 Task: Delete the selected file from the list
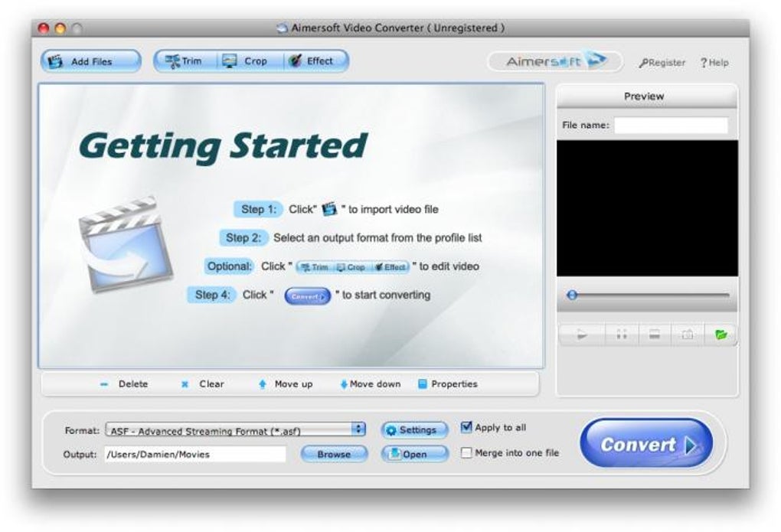pos(124,384)
